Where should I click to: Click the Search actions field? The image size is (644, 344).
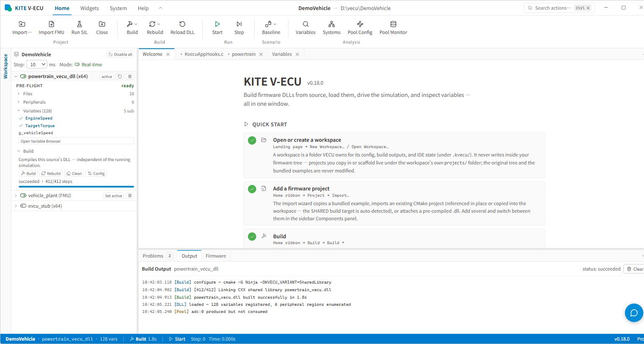click(x=559, y=8)
